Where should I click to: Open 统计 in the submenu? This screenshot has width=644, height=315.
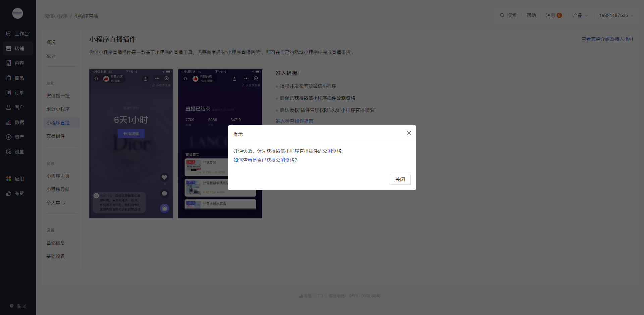coord(51,56)
